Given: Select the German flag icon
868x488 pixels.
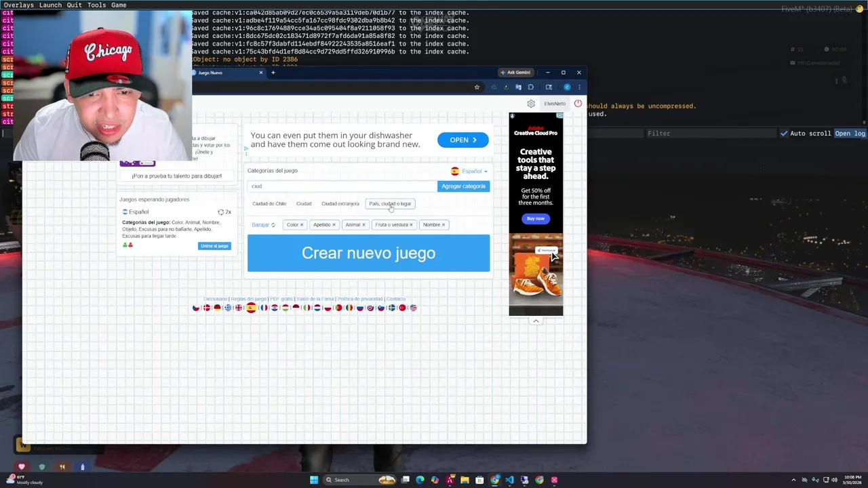Looking at the screenshot, I should click(x=217, y=308).
